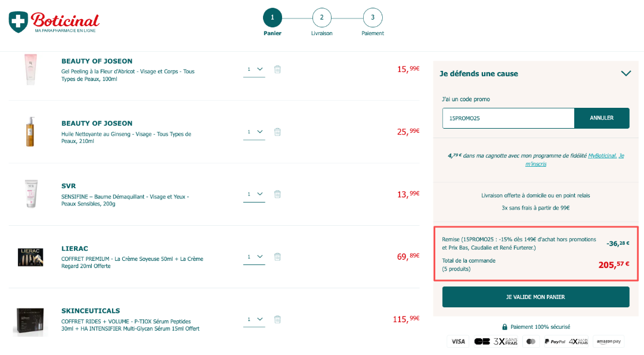Open the MyBoticinal loyalty program link
The image size is (644, 355).
tap(602, 155)
